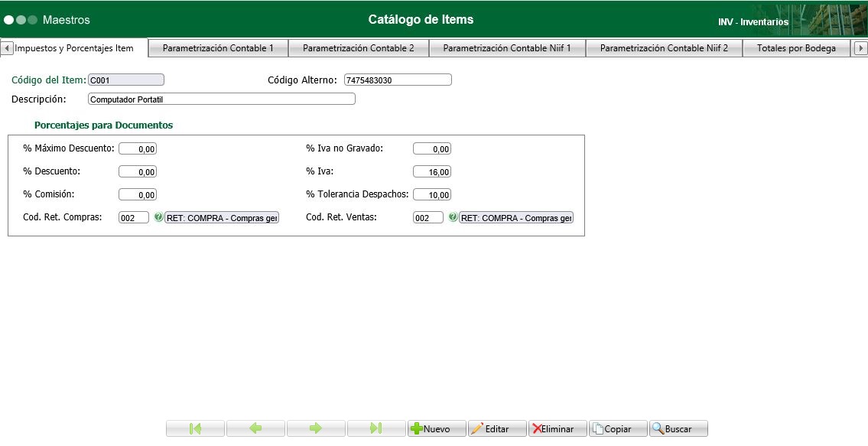
Task: Copy this item using Copiar
Action: (617, 428)
